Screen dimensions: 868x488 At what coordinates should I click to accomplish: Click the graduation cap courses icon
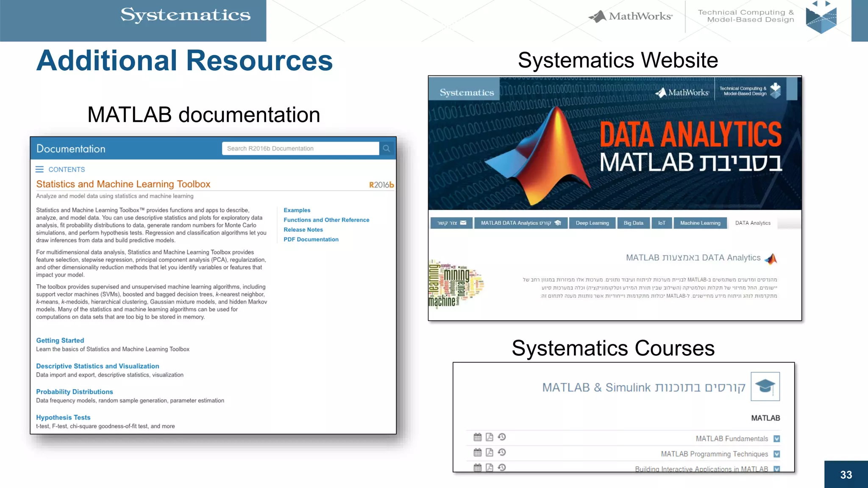pyautogui.click(x=765, y=386)
